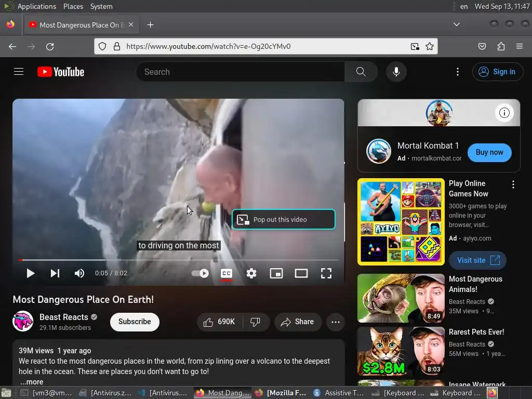
Task: View site security padlock info
Action: [x=117, y=46]
